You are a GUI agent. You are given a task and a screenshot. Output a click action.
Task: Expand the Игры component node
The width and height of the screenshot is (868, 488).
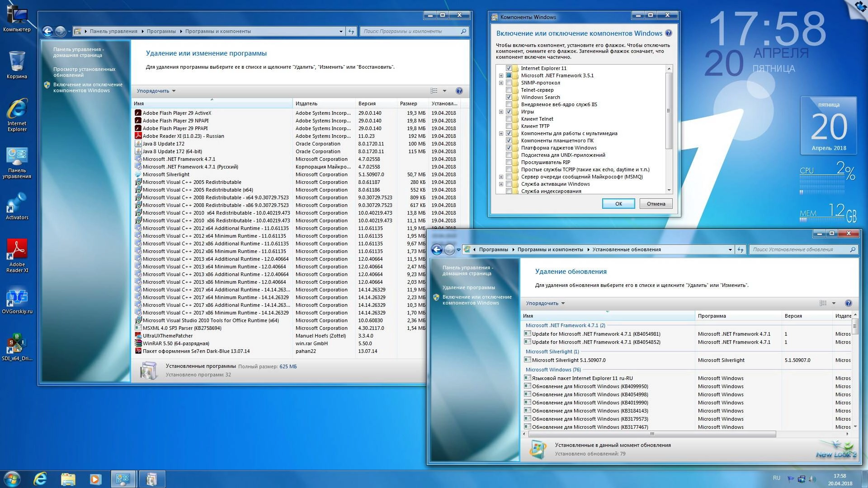[501, 111]
